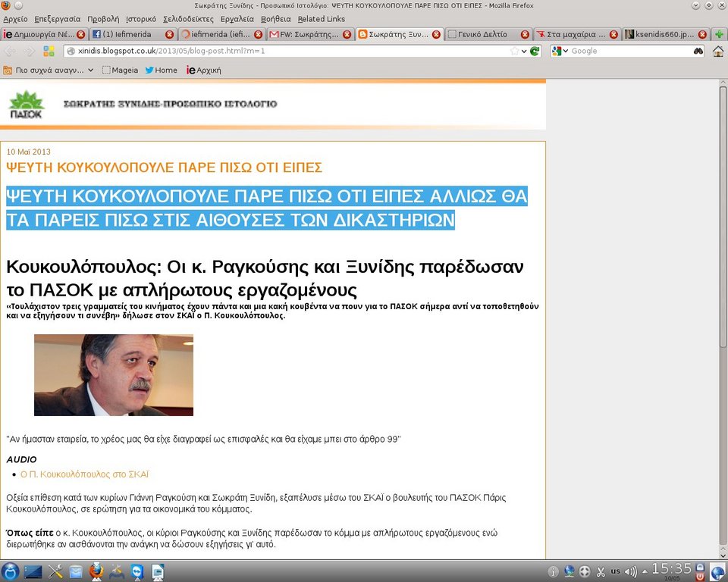728x582 pixels.
Task: Close the Facebook lefimerida tab
Action: (x=169, y=34)
